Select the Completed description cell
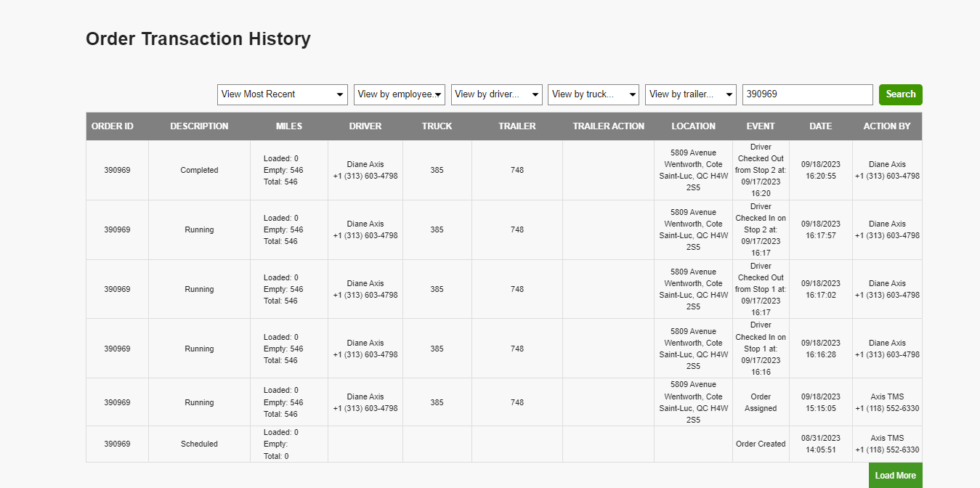The width and height of the screenshot is (980, 488). 199,171
